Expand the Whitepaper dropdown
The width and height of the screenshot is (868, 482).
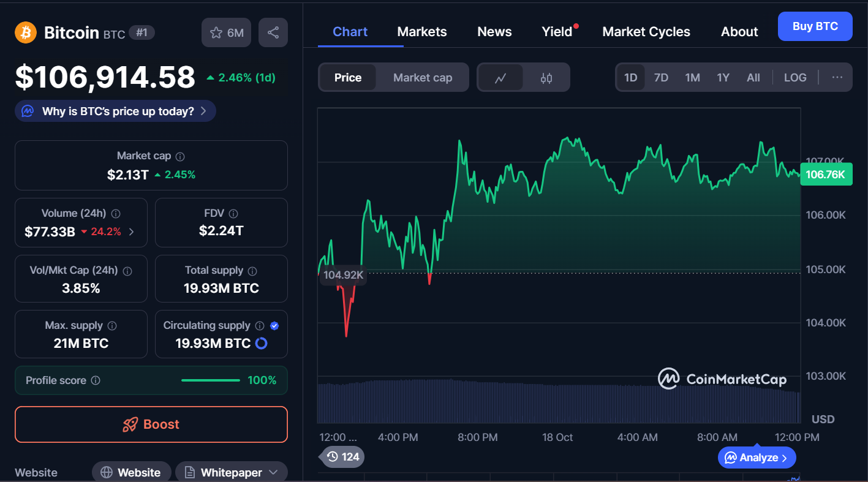273,472
